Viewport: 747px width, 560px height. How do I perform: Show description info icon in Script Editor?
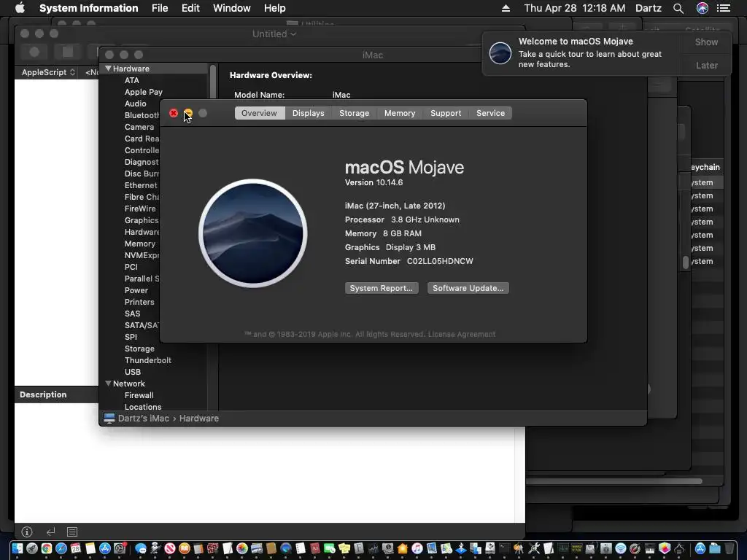27,532
